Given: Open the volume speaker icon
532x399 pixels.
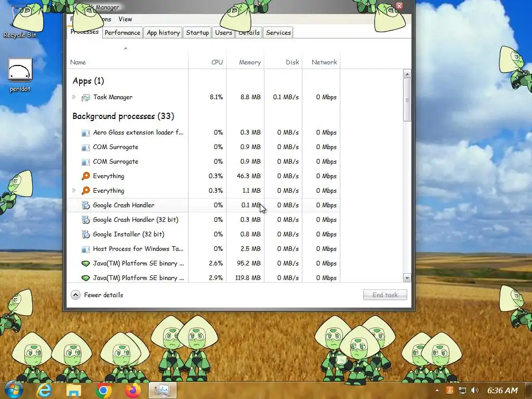Looking at the screenshot, I should (475, 391).
